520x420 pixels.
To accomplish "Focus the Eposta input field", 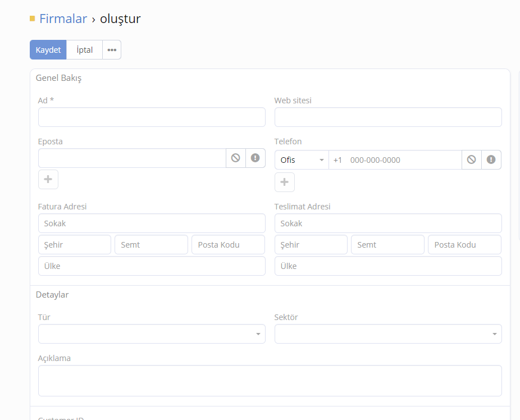I will point(132,158).
